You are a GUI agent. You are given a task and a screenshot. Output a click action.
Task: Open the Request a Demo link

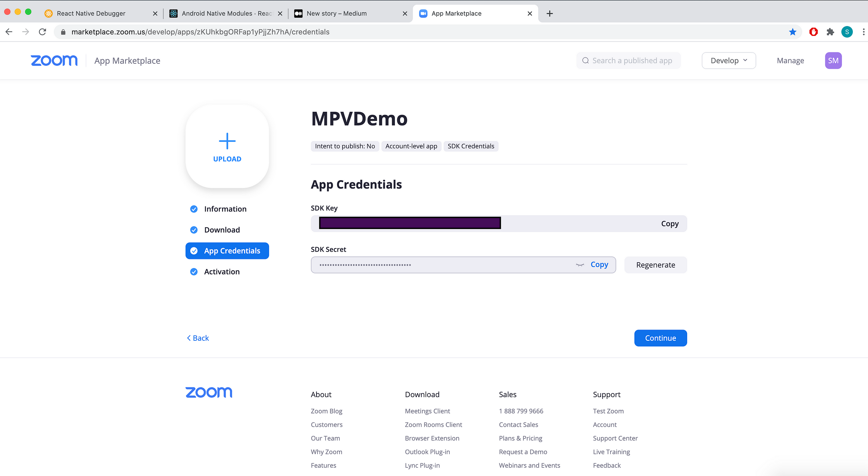(523, 451)
